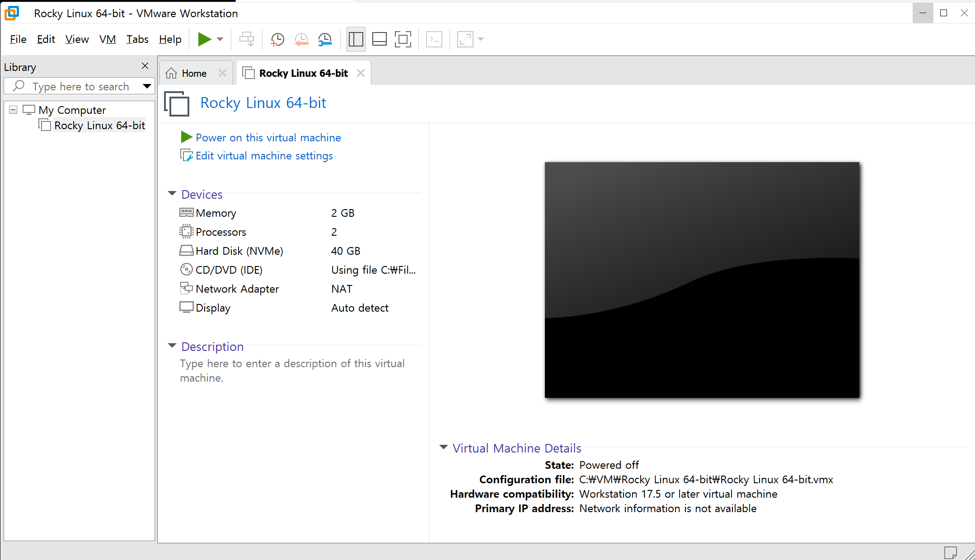
Task: Click the Memory device icon
Action: click(x=186, y=212)
